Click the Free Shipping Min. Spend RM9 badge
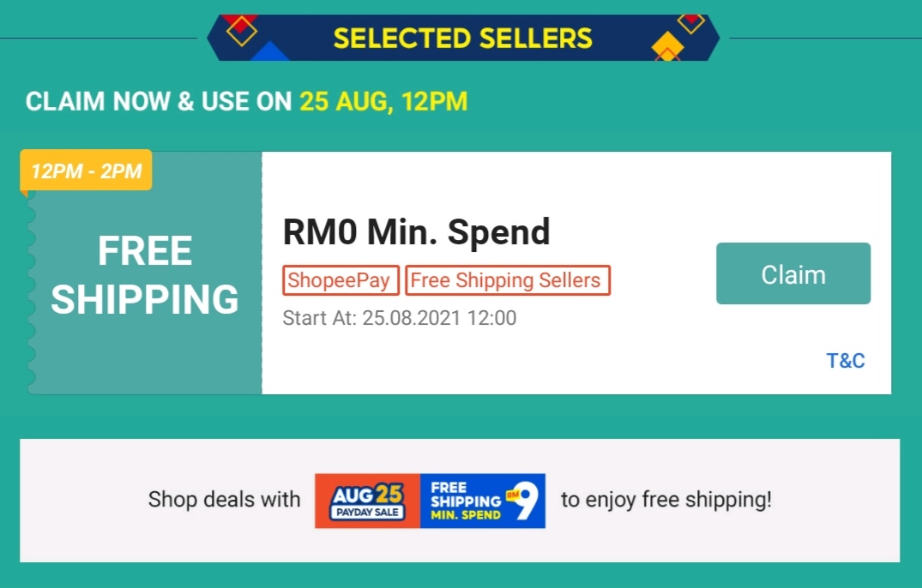 click(x=482, y=501)
